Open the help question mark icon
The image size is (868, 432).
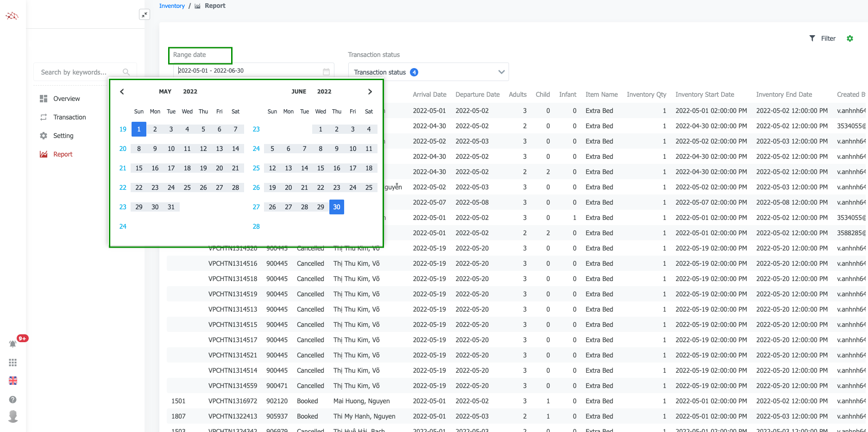(13, 400)
